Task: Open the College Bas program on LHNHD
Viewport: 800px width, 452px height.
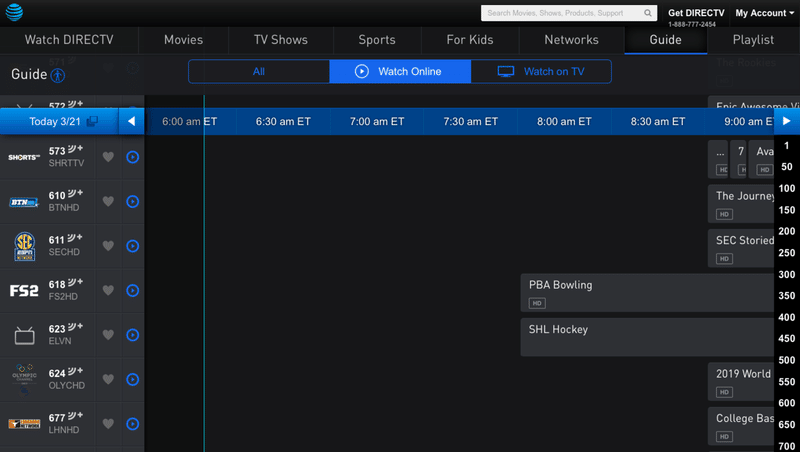Action: coord(741,426)
